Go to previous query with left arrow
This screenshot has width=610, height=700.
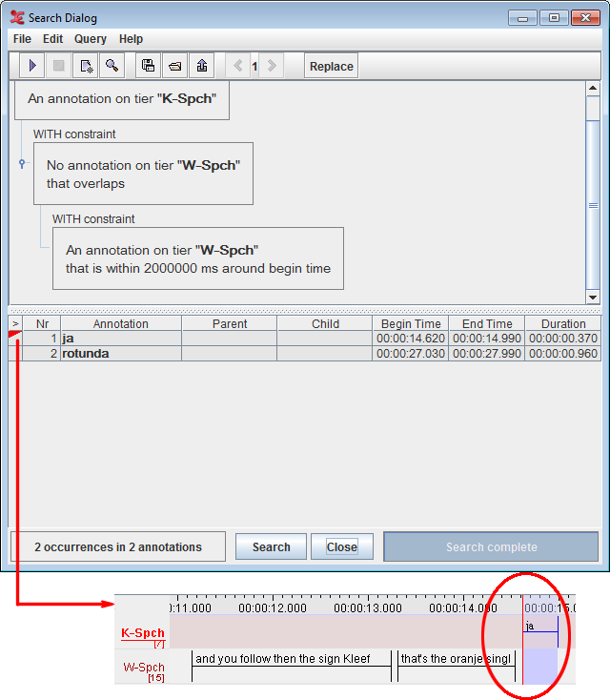tap(238, 66)
